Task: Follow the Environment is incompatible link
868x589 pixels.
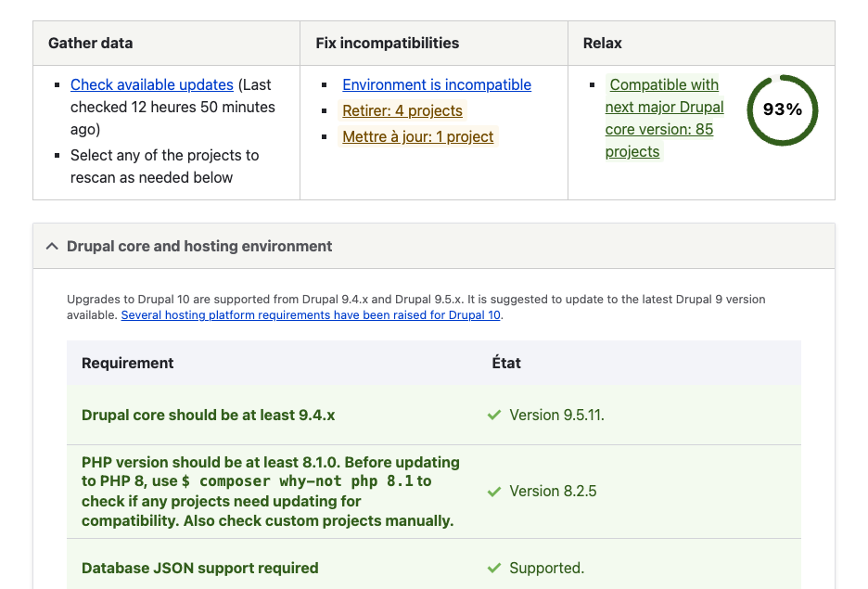Action: click(437, 84)
